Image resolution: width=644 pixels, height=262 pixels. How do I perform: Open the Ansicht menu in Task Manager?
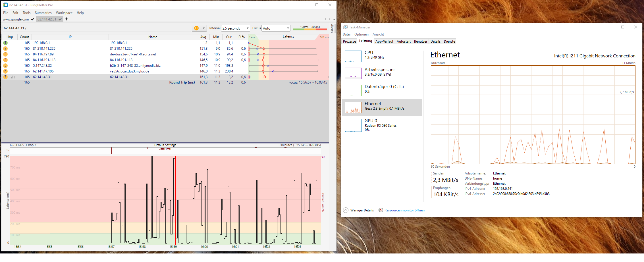coord(378,34)
